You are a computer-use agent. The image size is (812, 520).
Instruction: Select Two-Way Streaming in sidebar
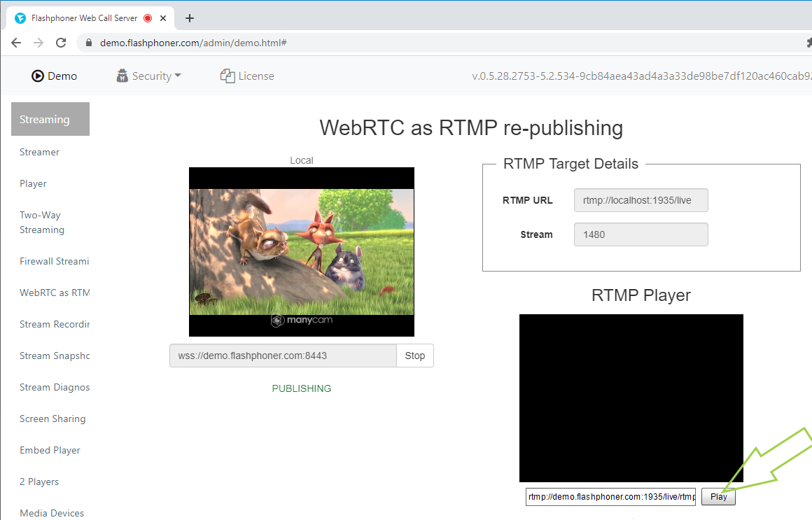[41, 223]
